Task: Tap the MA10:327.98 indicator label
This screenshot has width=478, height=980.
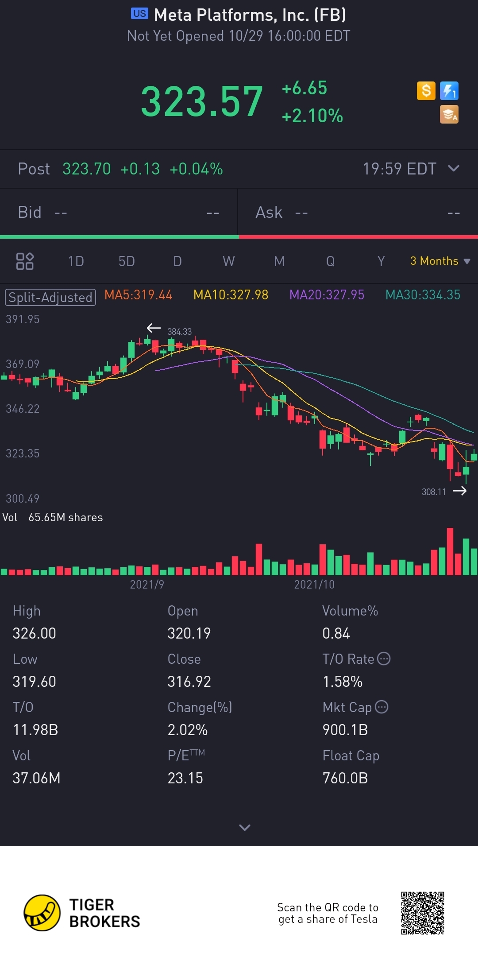Action: point(231,295)
